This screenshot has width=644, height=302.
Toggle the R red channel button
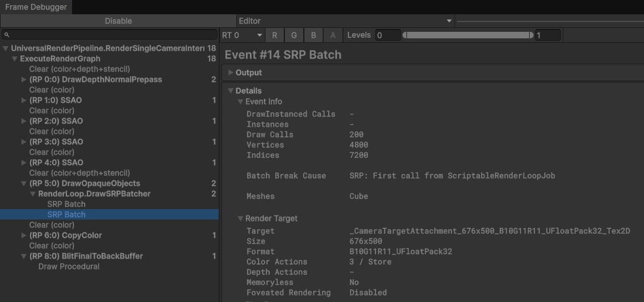pos(275,35)
